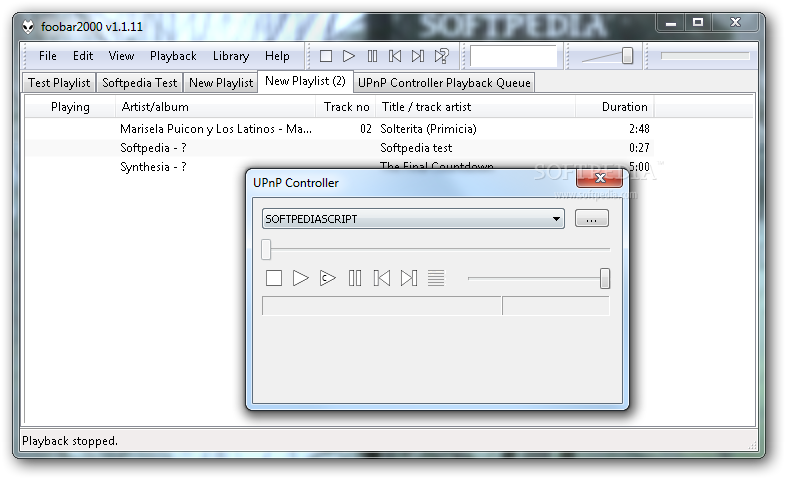Click left status field in UPnP Controller
The image size is (786, 479).
(x=382, y=306)
